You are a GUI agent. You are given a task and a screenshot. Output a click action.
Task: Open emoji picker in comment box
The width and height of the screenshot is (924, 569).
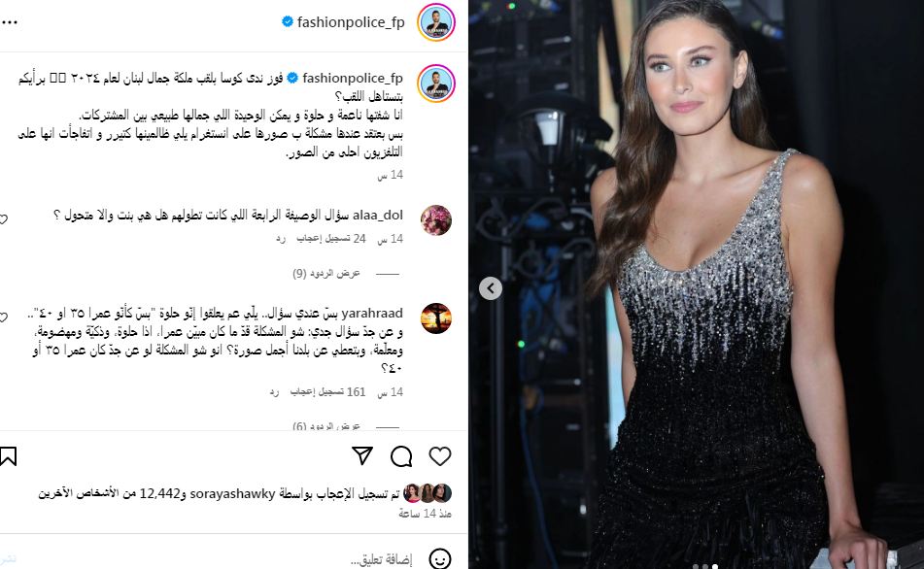439,559
